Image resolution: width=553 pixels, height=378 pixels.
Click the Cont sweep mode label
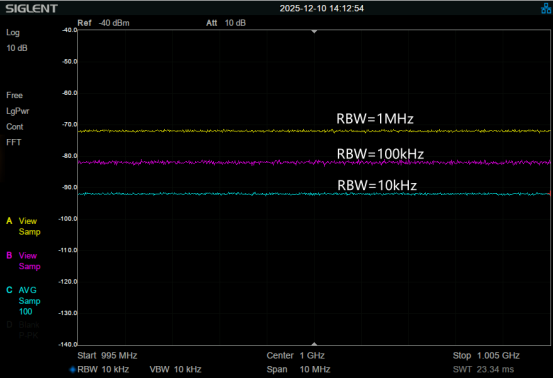14,127
